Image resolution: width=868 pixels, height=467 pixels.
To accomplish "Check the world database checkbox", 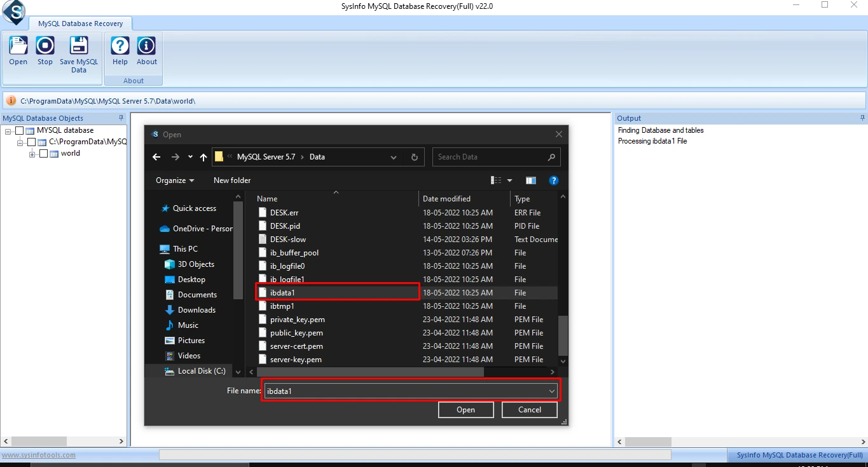I will coord(43,153).
